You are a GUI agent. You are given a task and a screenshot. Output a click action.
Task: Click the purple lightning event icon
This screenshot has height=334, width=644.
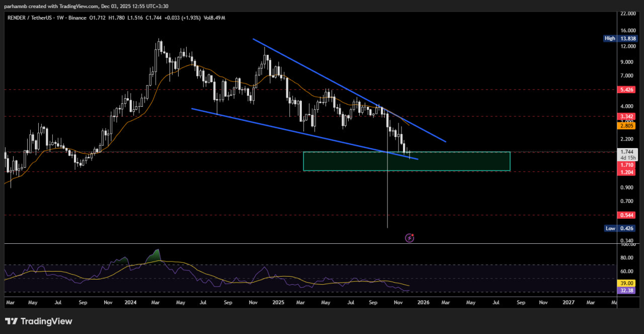410,238
